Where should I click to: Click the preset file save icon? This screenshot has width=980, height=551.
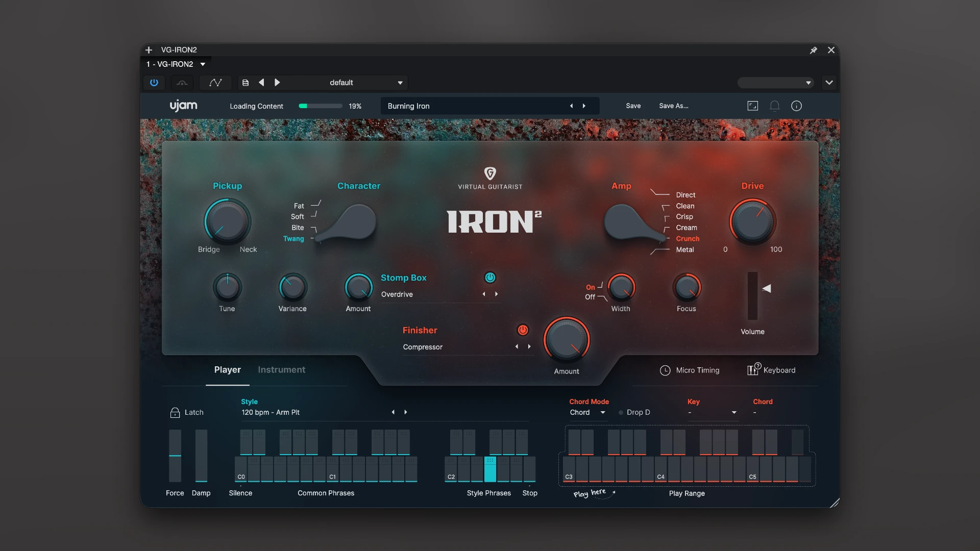tap(246, 83)
